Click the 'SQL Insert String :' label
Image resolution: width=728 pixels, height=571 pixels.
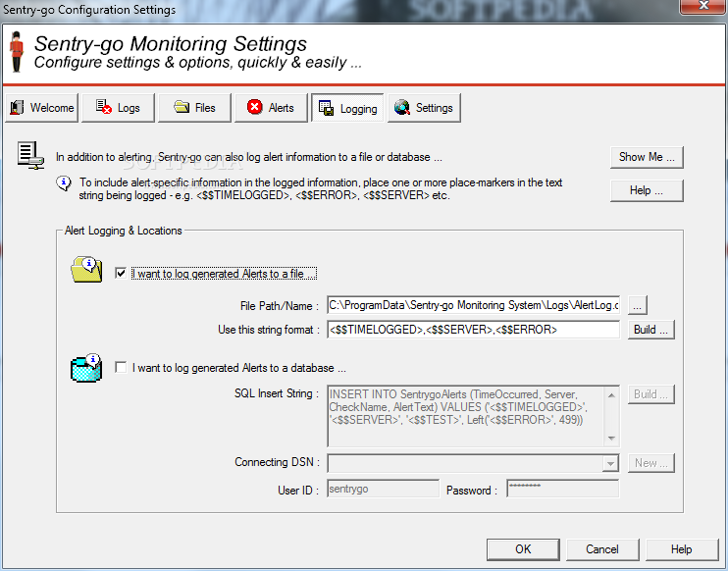(277, 393)
